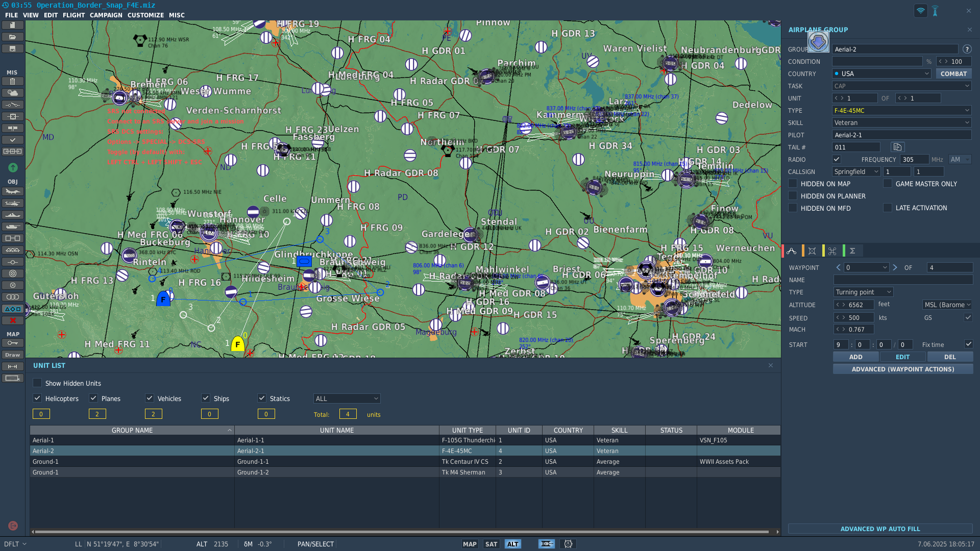Click the exit icon at bottom left
This screenshot has height=551, width=980.
click(13, 525)
